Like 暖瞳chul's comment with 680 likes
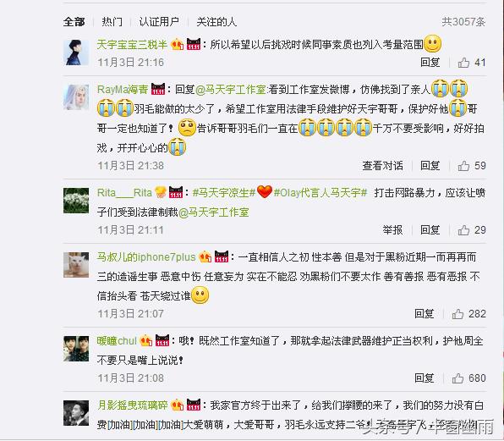 click(457, 378)
